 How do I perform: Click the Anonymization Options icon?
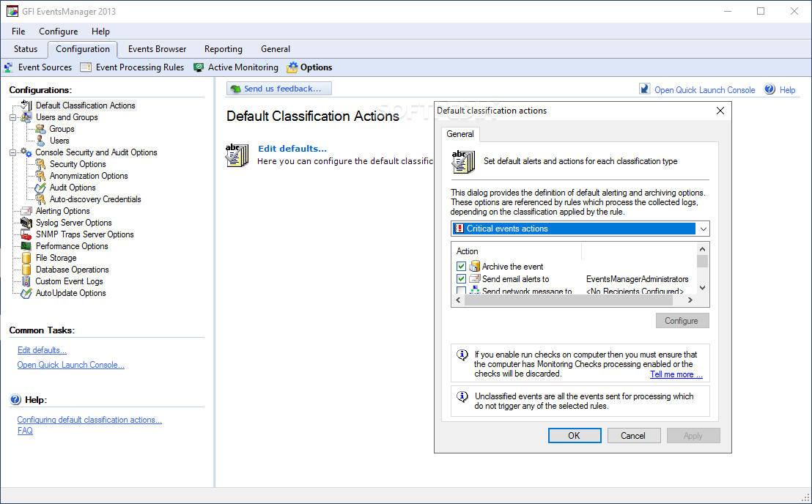(40, 176)
